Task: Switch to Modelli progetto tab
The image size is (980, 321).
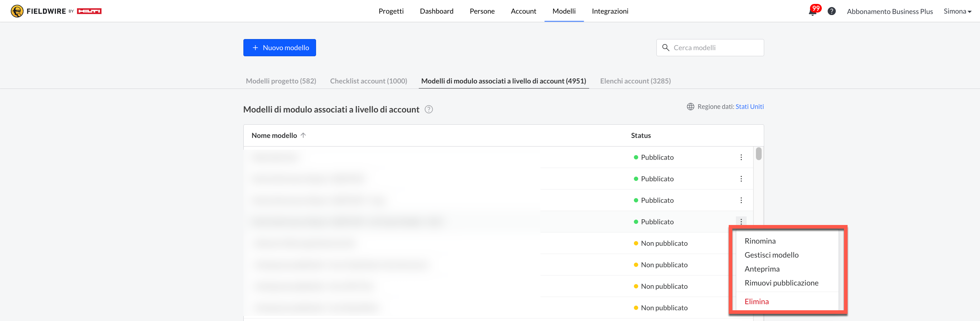Action: coord(281,81)
